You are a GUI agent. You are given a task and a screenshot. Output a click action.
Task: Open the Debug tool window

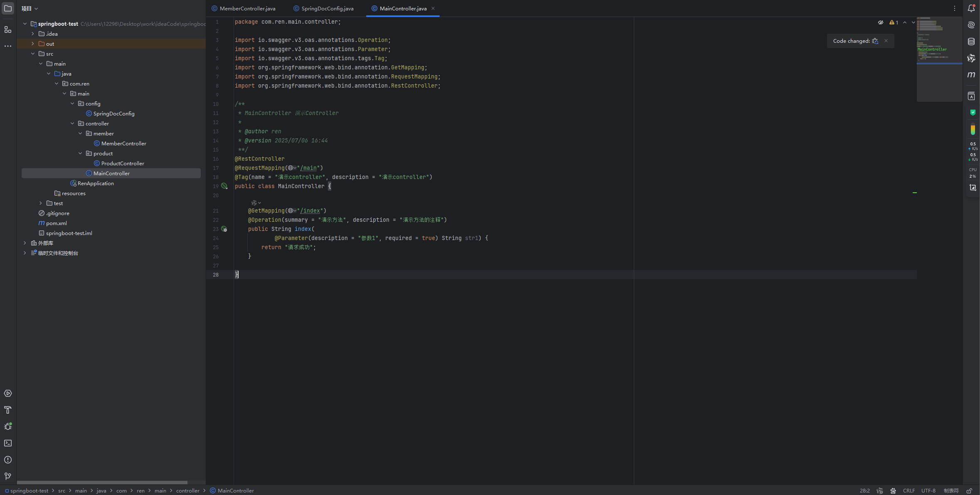(x=8, y=426)
